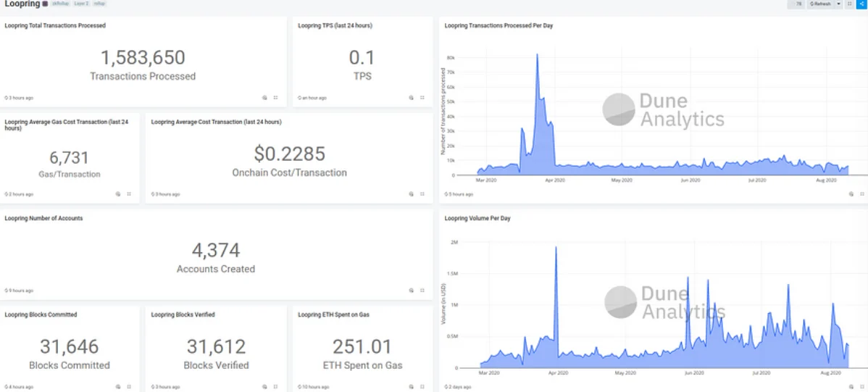Open 'Loopring Volume Per Day' title

click(477, 218)
